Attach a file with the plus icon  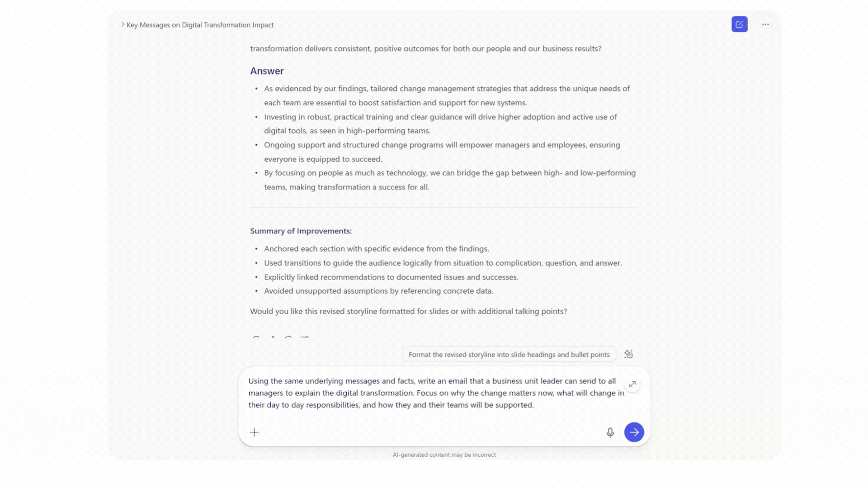click(x=255, y=432)
